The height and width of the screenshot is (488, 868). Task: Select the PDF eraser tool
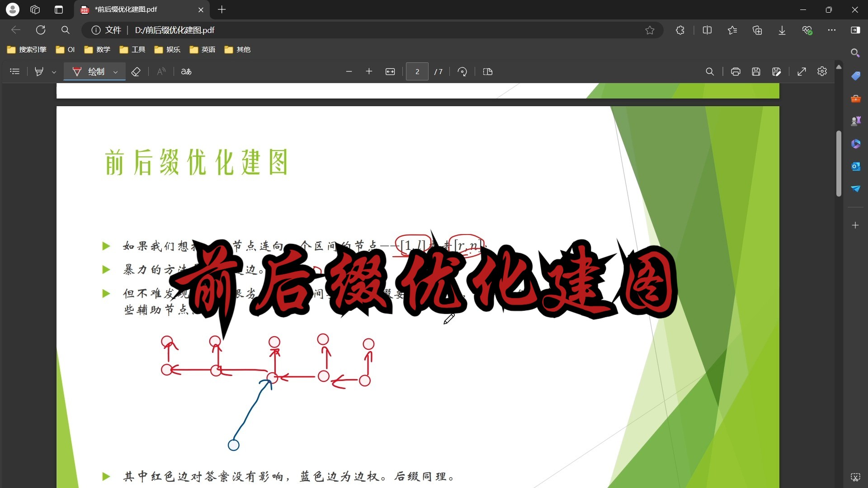(136, 71)
